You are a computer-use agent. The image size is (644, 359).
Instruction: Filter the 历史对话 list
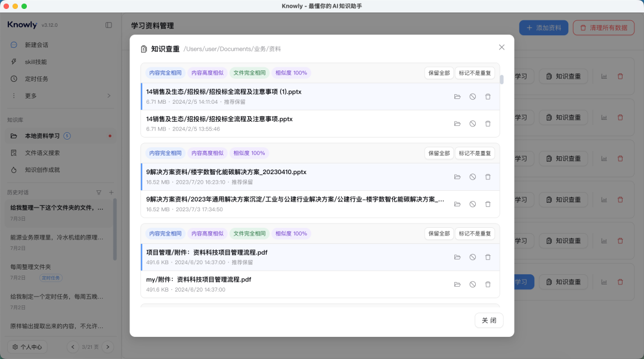(x=98, y=192)
